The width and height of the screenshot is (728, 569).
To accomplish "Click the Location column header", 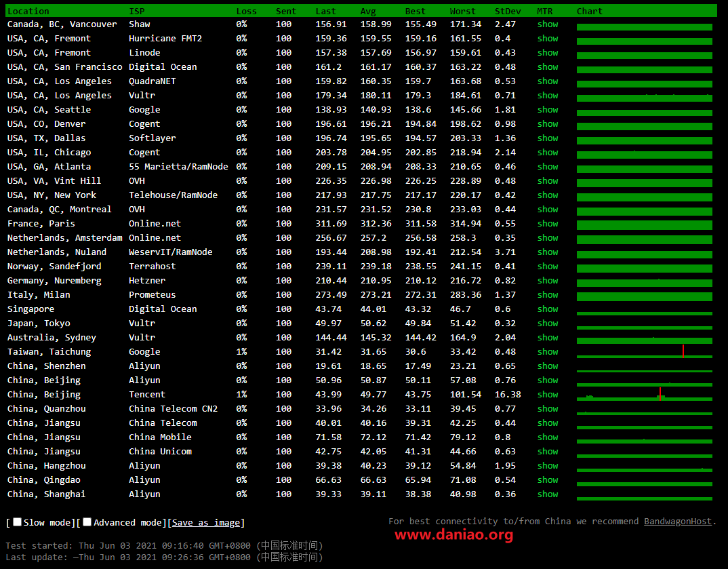I will click(28, 11).
